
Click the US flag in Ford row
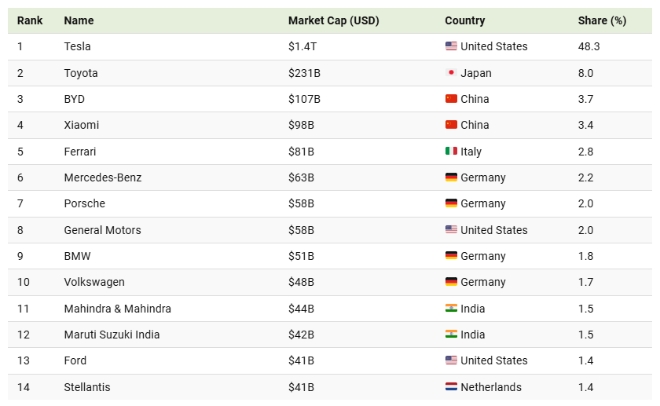click(x=451, y=361)
